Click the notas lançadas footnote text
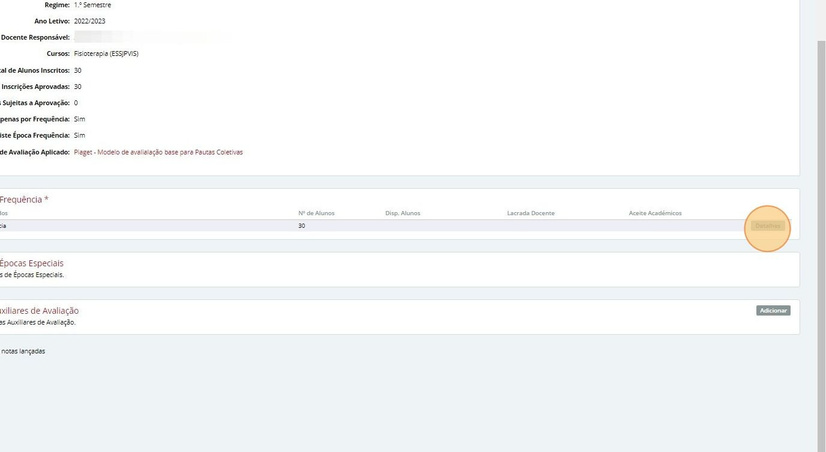Screen dimensions: 826x452 click(23, 351)
